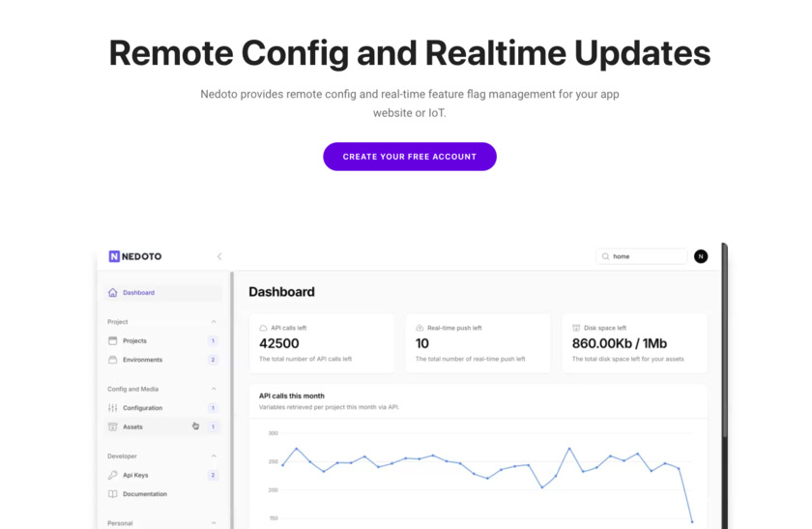Screen dimensions: 812x529
Task: Click the Disk space left archive icon
Action: point(576,328)
